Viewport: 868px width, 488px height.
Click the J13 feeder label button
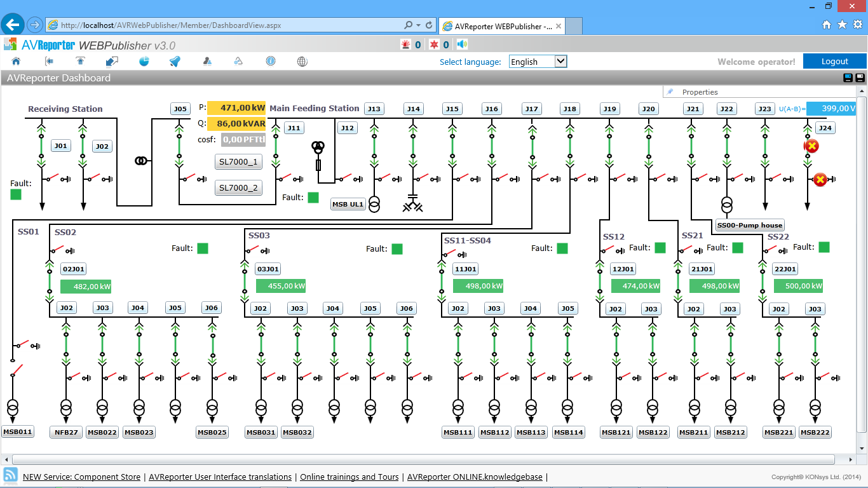pos(374,109)
